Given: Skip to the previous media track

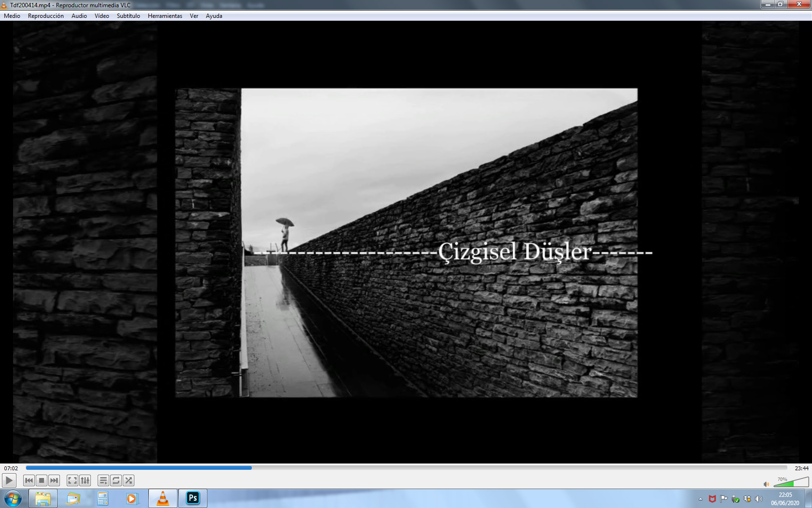Looking at the screenshot, I should (29, 480).
